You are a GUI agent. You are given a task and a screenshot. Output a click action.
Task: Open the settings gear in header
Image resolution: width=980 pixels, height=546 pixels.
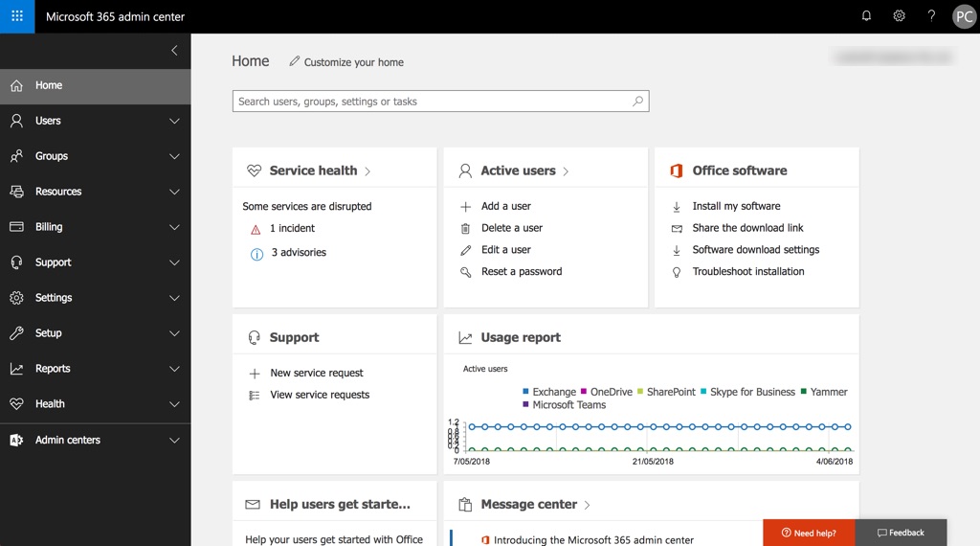click(899, 16)
